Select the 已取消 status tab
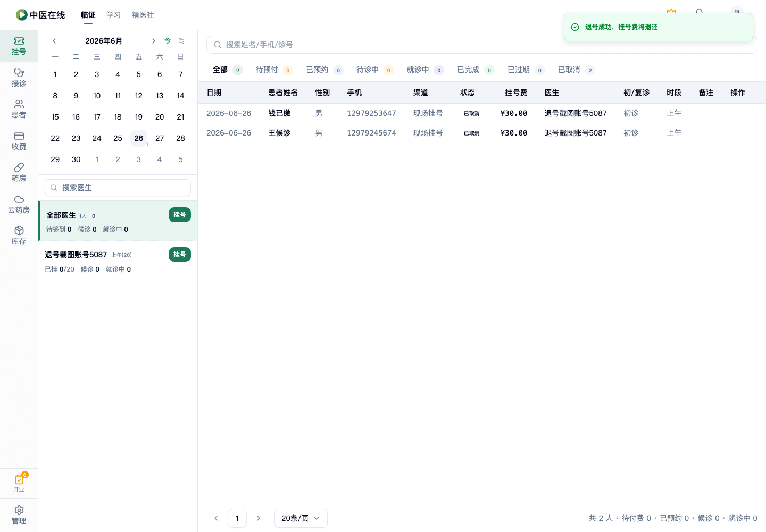766x532 pixels. pos(576,70)
